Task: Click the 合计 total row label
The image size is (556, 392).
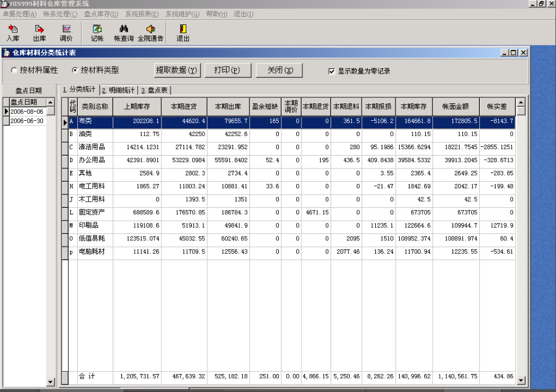Action: 87,376
